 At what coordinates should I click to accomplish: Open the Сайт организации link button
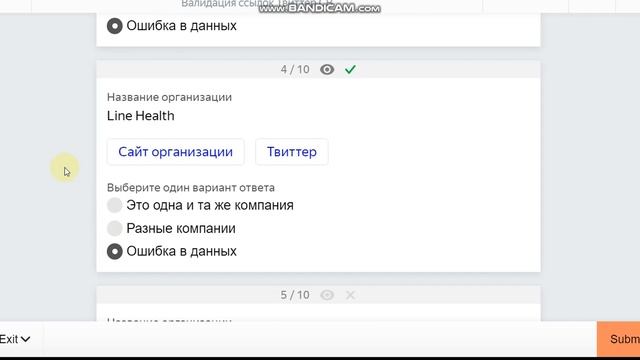(176, 152)
